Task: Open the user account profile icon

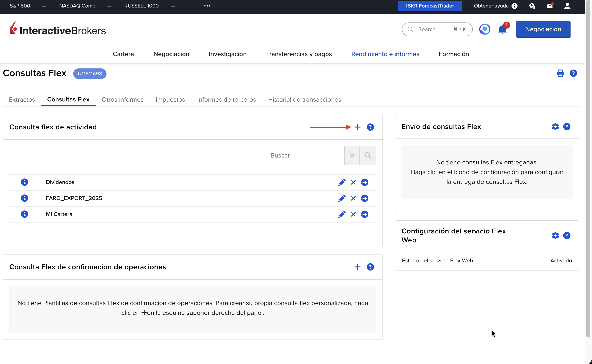Action: (567, 6)
